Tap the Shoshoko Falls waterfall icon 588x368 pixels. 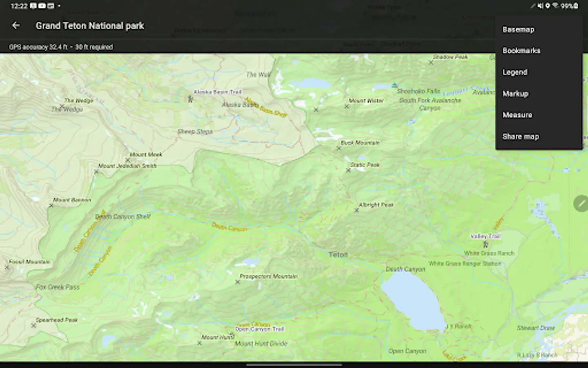(x=394, y=85)
